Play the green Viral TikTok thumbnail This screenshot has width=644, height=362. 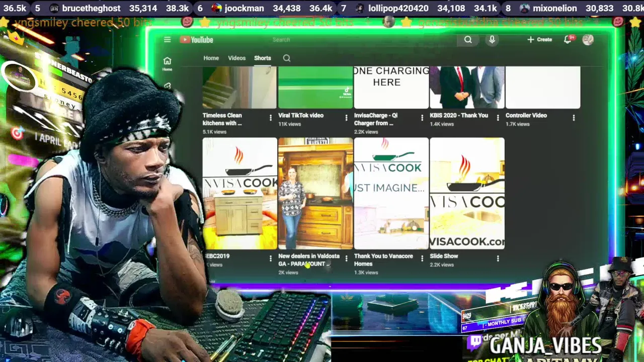point(315,87)
